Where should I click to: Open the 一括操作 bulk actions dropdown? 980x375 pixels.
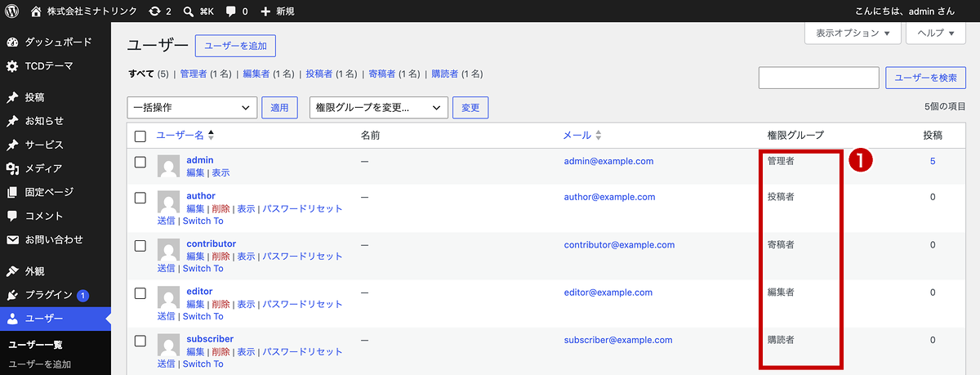pos(192,107)
